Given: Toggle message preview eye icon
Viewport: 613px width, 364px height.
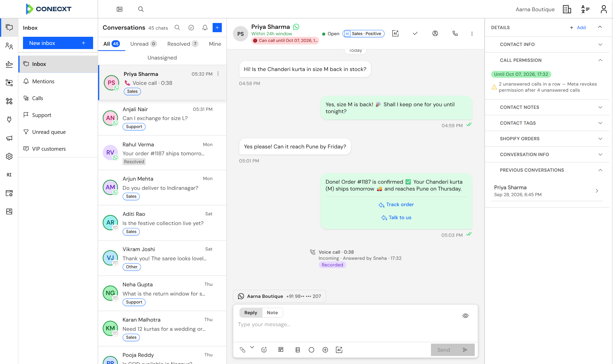Looking at the screenshot, I should click(x=465, y=316).
